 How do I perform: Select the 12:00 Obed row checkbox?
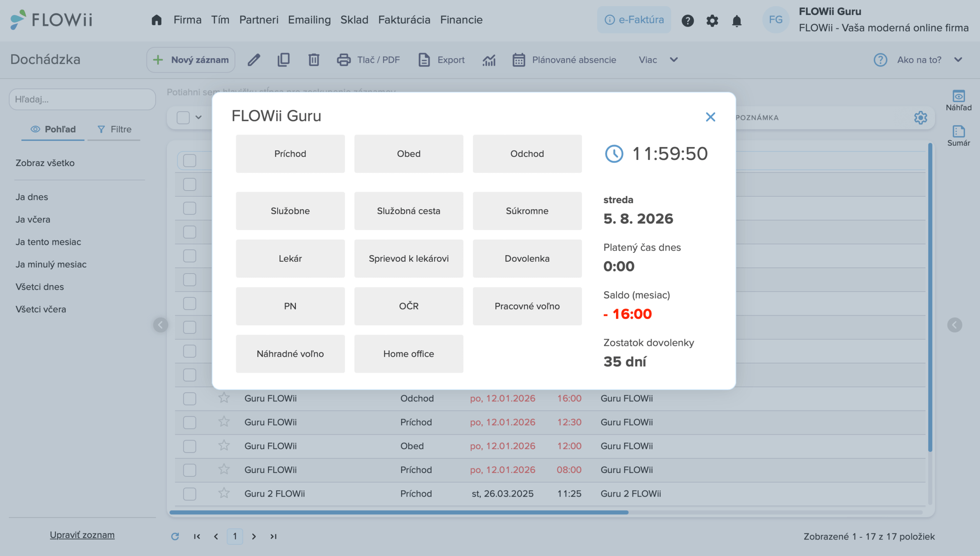[x=189, y=446]
